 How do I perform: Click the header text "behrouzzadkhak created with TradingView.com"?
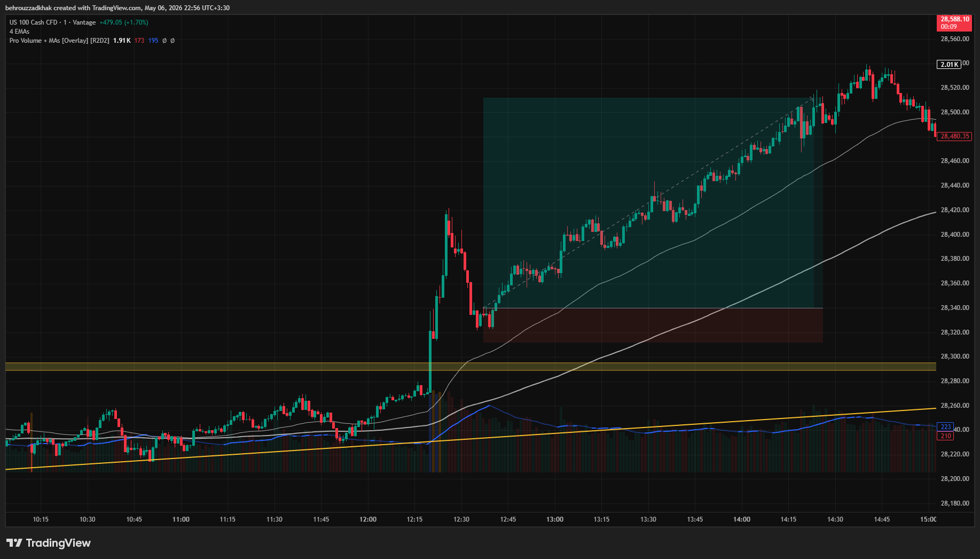pos(73,8)
